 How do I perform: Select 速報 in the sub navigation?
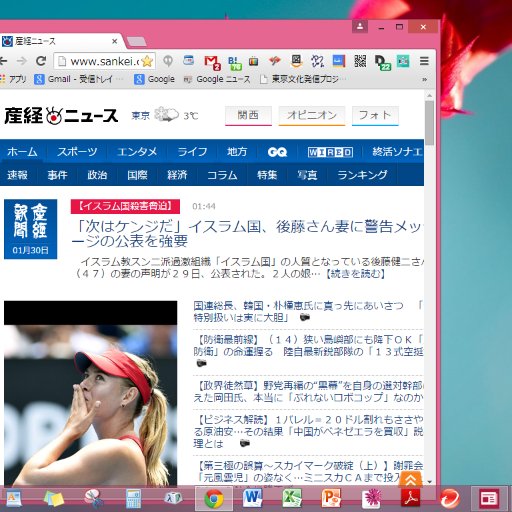click(x=17, y=175)
